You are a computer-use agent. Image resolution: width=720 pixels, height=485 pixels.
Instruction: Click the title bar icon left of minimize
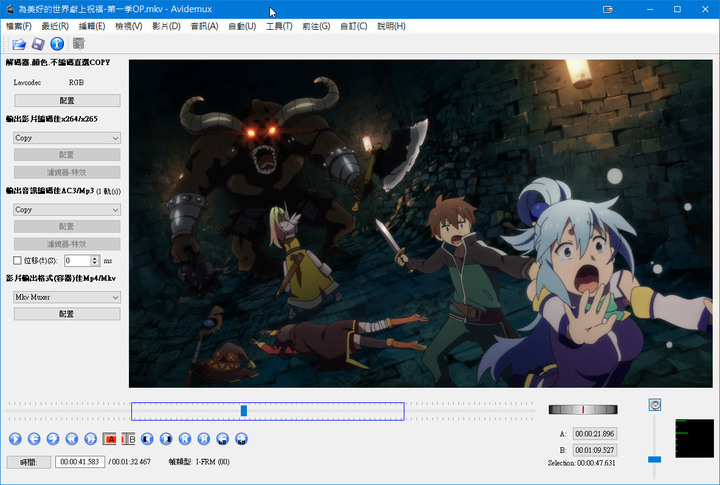click(608, 9)
